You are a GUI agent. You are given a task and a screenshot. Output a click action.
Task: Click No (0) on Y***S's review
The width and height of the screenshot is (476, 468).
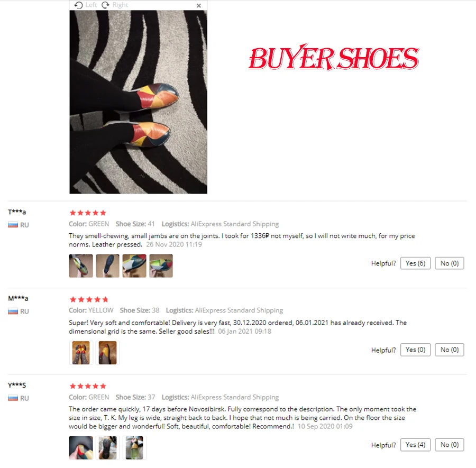coord(449,445)
